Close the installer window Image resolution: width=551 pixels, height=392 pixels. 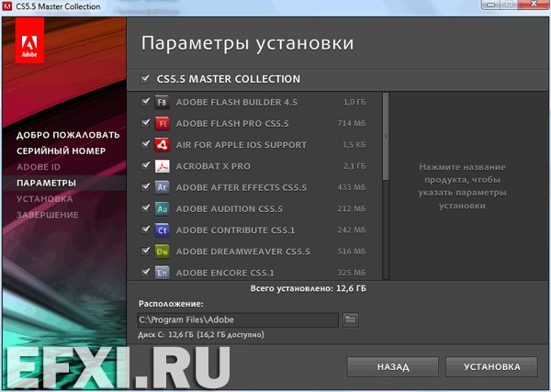click(534, 5)
